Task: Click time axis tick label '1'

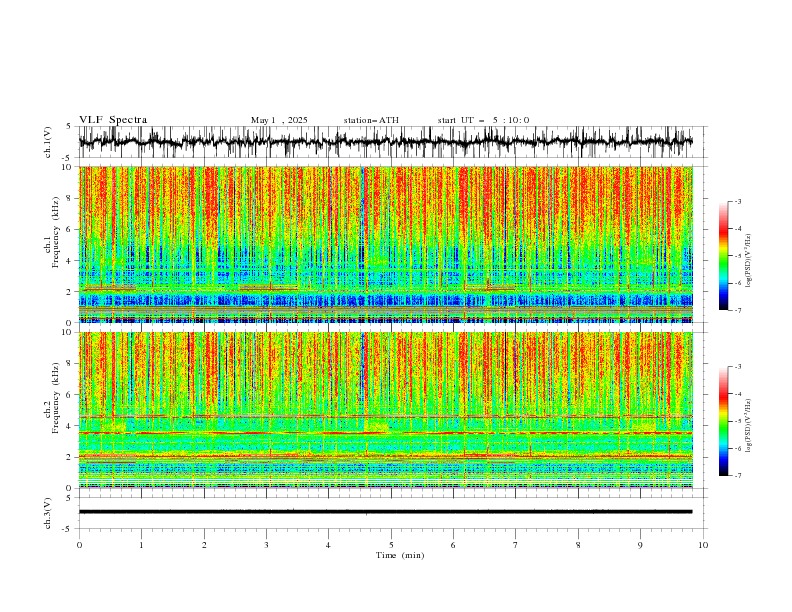Action: (x=141, y=545)
